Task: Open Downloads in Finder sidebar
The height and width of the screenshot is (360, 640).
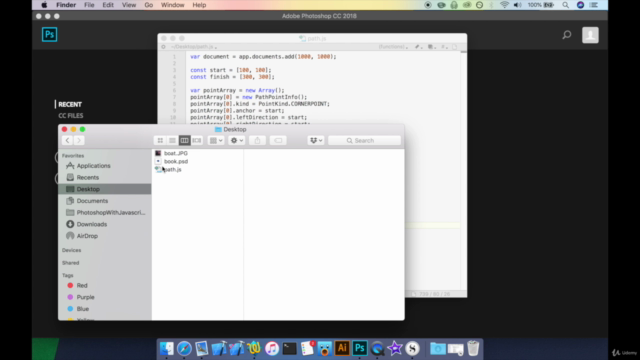Action: click(x=91, y=224)
